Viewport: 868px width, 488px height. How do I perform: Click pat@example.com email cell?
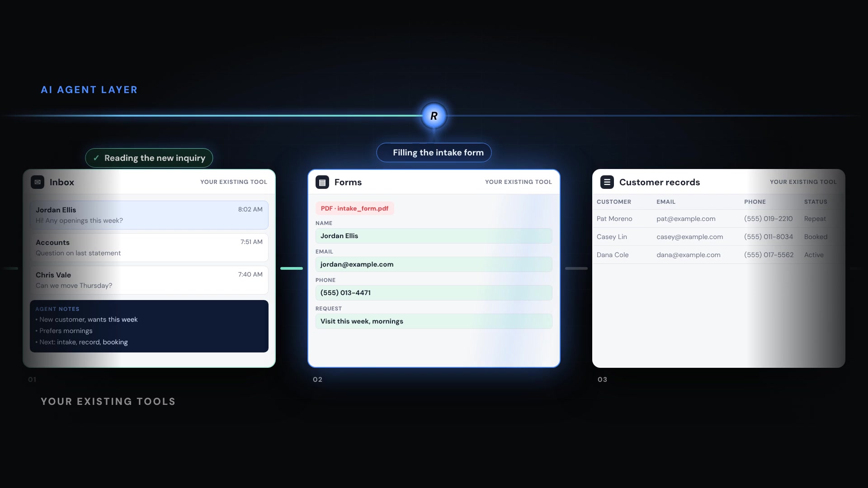point(686,219)
